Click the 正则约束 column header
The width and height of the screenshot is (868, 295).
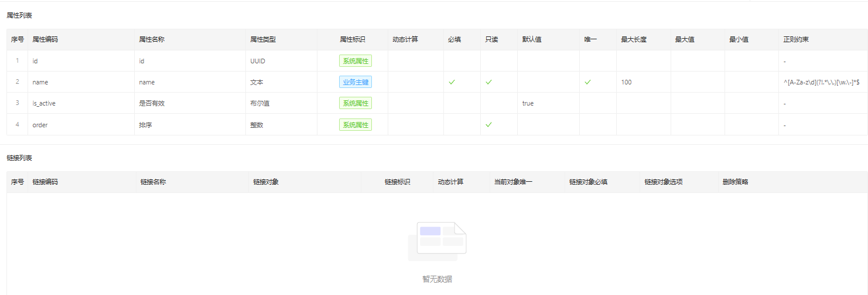(796, 40)
